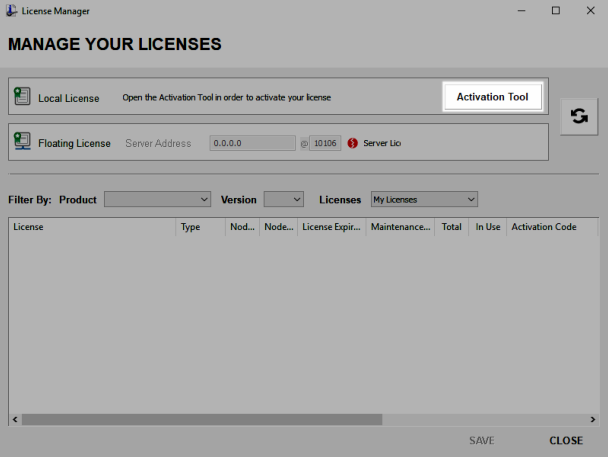The width and height of the screenshot is (608, 457).
Task: Open the Activation Tool
Action: [x=492, y=97]
